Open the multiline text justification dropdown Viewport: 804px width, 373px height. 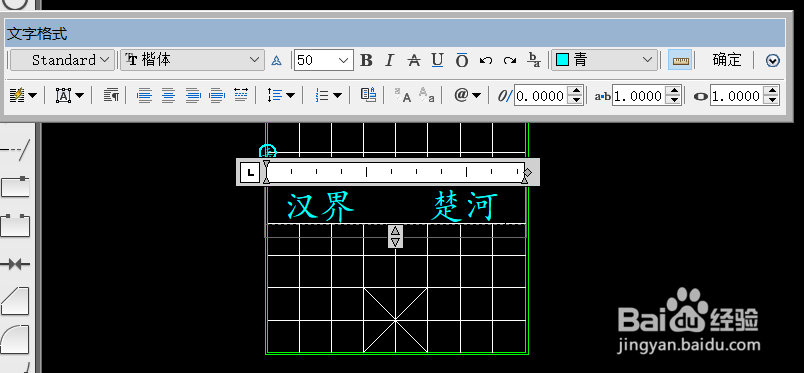pyautogui.click(x=69, y=95)
